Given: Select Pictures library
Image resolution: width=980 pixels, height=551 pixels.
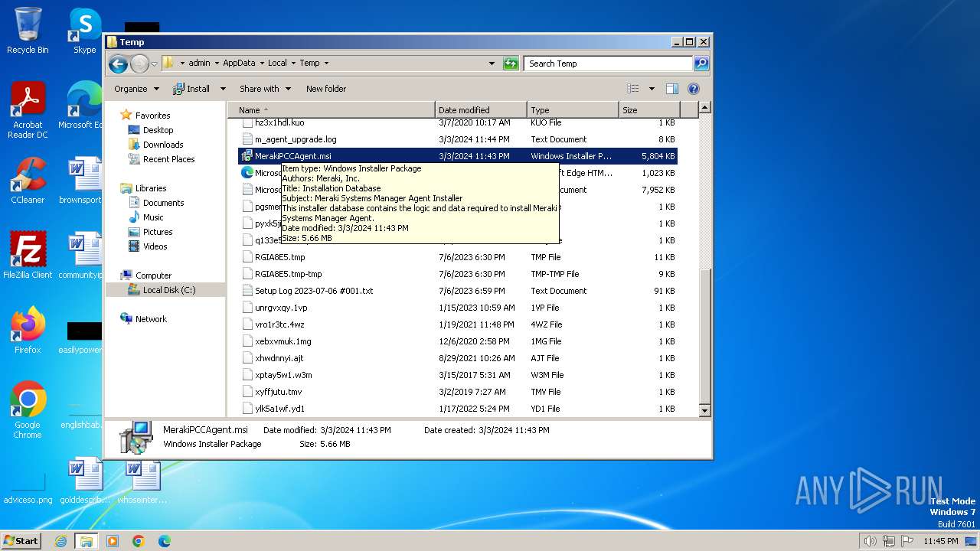Looking at the screenshot, I should point(158,232).
